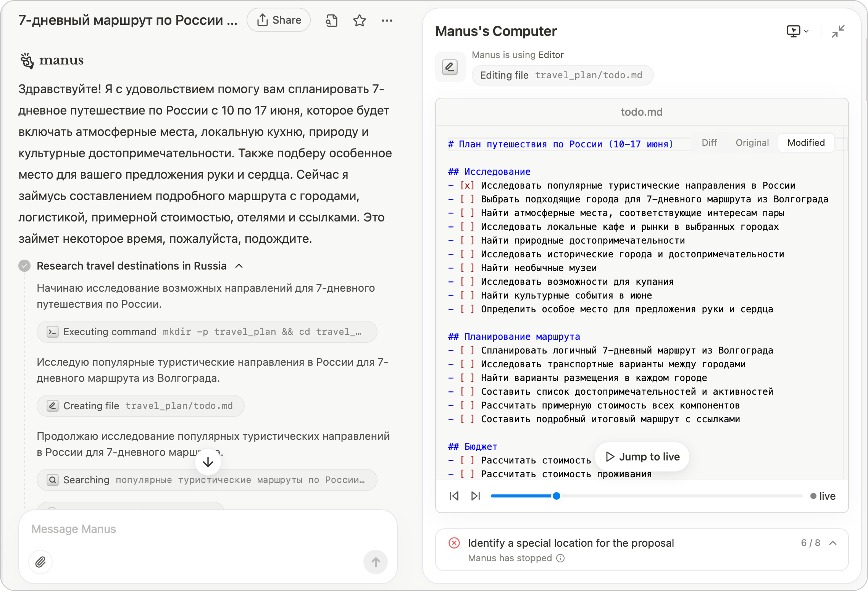Screen dimensions: 868x591
Task: Collapse the Research travel destinations step
Action: pyautogui.click(x=239, y=266)
